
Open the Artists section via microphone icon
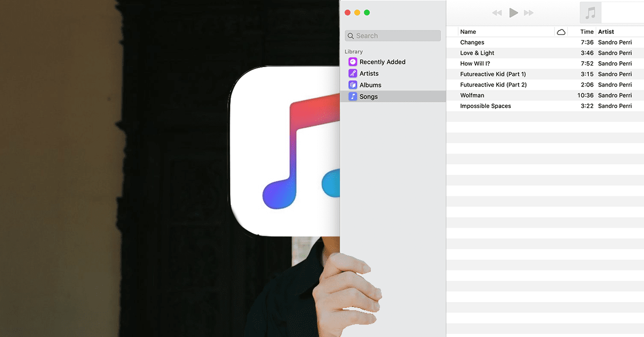pyautogui.click(x=353, y=73)
